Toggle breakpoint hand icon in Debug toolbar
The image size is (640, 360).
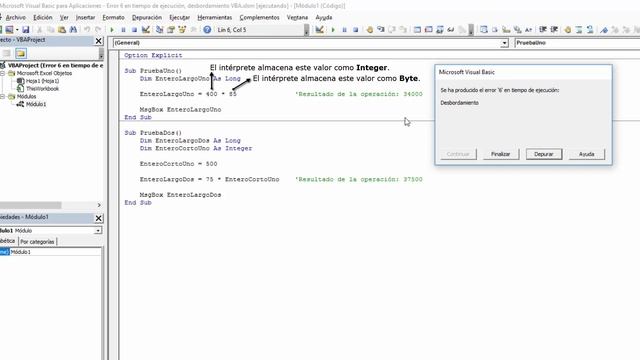point(369,30)
